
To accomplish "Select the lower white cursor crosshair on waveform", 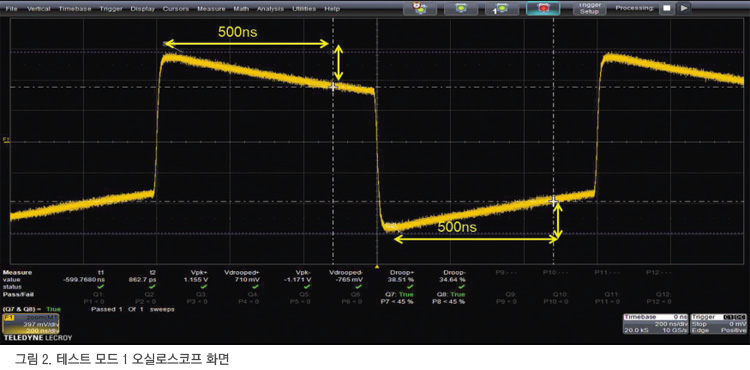I will 554,201.
